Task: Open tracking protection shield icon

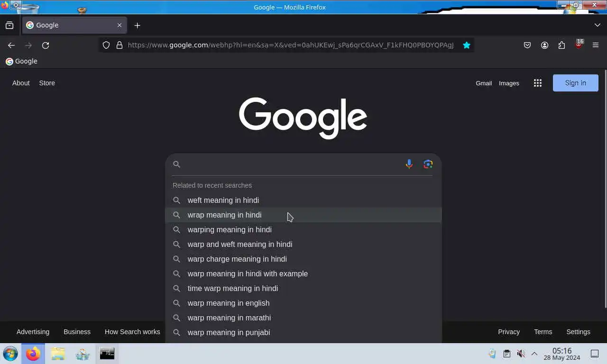Action: (106, 45)
